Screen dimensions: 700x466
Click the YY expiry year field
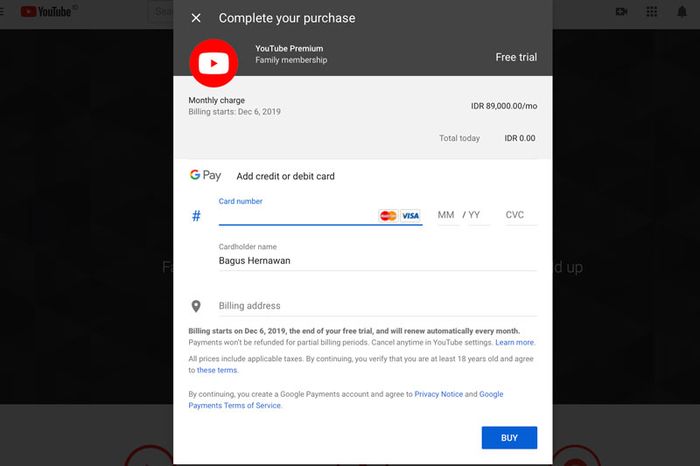pyautogui.click(x=477, y=215)
